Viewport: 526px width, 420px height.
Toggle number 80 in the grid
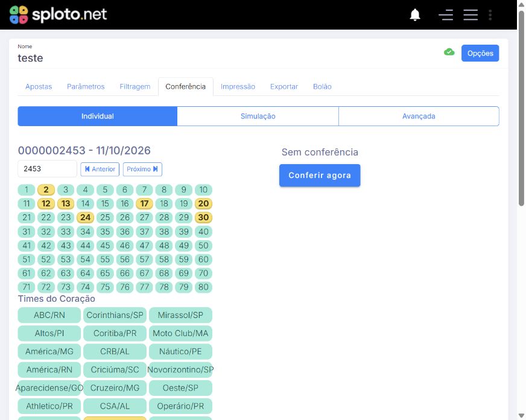tap(203, 287)
